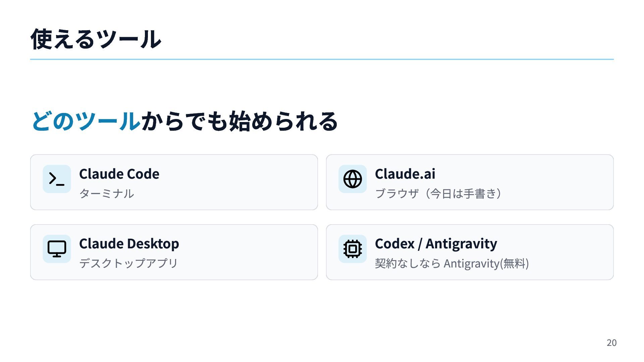Click the CPU chip icon
Screen dimensions: 644x362
click(353, 249)
